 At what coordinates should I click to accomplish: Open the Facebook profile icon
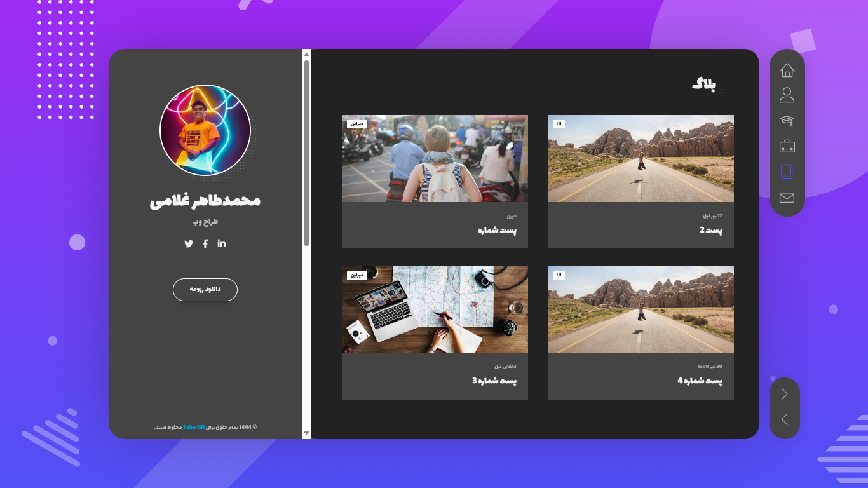(x=205, y=244)
